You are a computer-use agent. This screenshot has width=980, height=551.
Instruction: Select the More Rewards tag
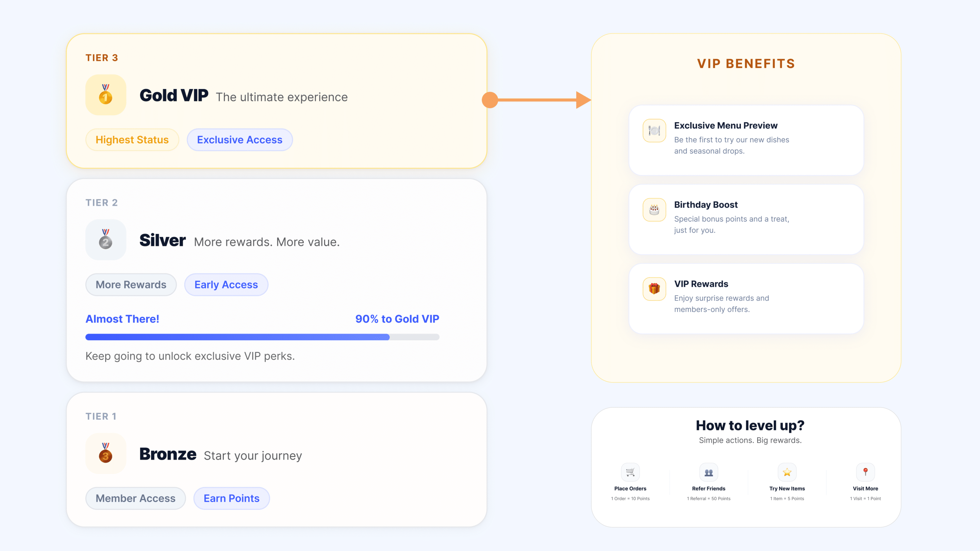(131, 285)
